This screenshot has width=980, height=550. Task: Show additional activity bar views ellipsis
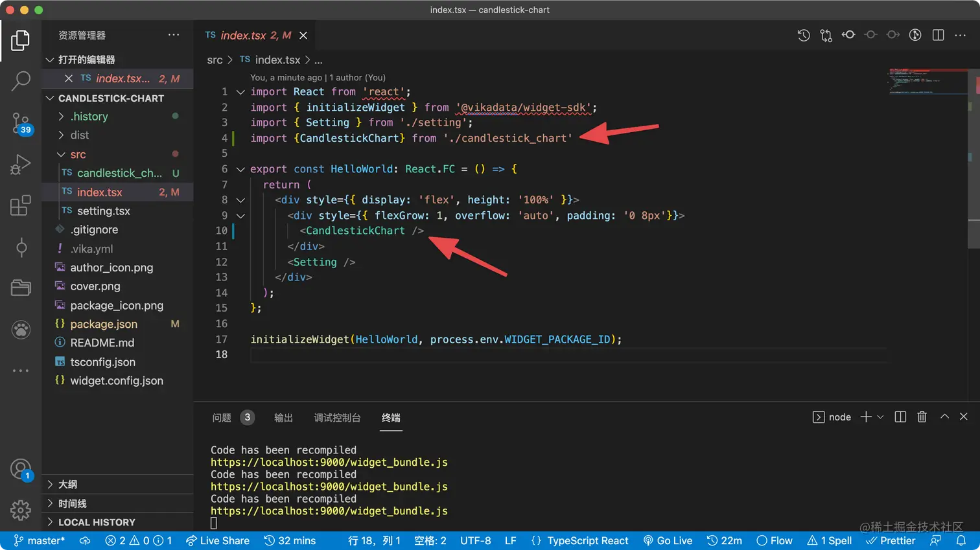coord(20,371)
